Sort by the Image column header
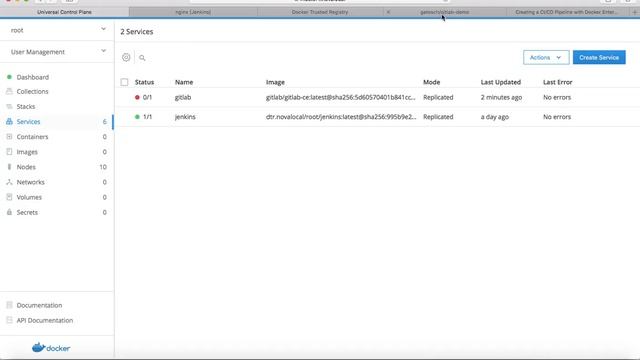 [275, 82]
